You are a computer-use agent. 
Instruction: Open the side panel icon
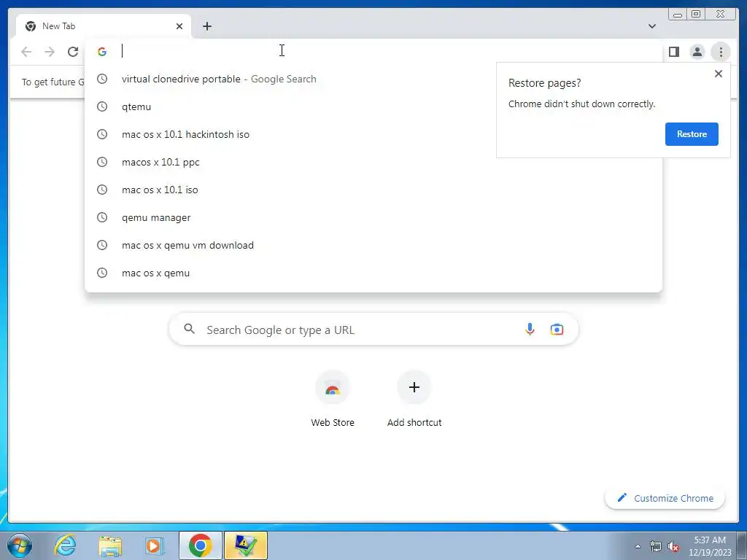(673, 52)
